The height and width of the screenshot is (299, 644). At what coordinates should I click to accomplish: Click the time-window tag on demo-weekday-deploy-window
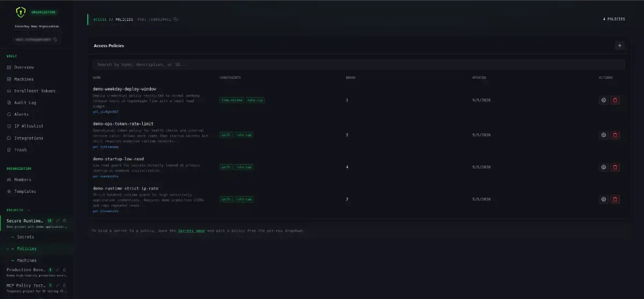232,100
